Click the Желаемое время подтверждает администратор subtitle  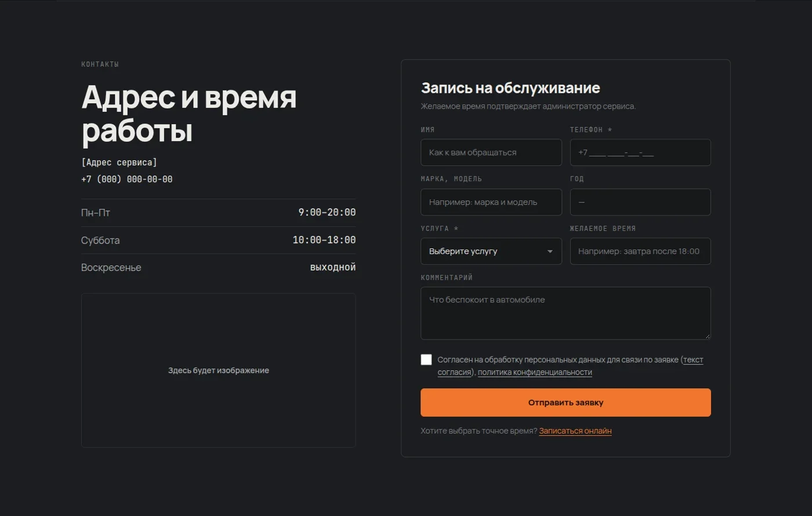pos(528,106)
